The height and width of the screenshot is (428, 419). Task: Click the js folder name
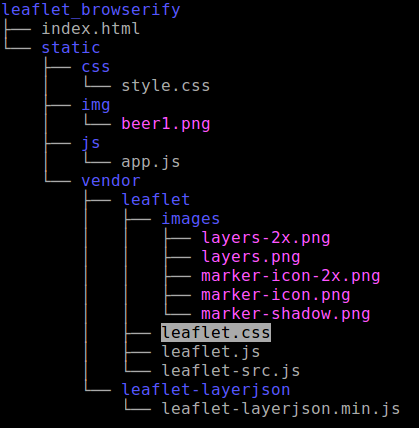[91, 143]
